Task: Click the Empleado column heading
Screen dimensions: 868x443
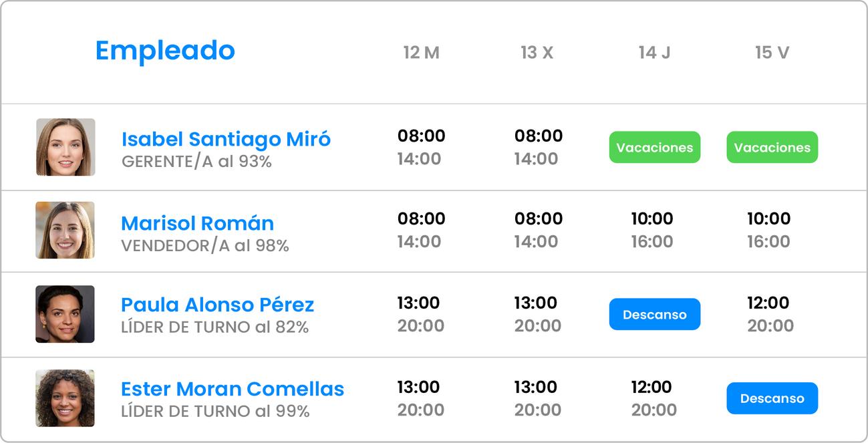Action: click(x=165, y=51)
